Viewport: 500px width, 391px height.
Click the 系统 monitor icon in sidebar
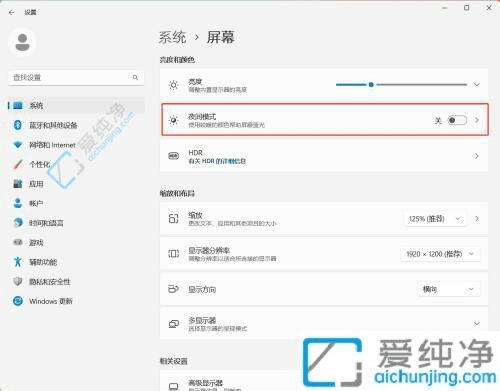[18, 106]
